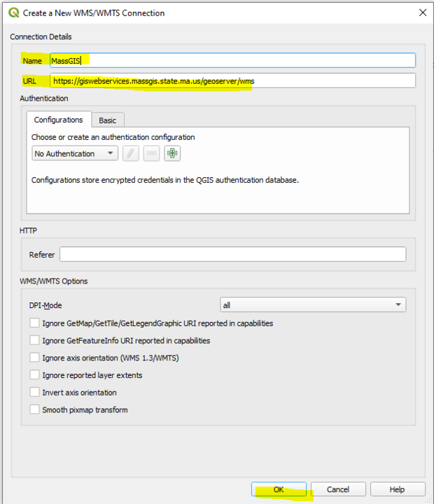Image resolution: width=434 pixels, height=504 pixels.
Task: Click the edit authentication configuration pencil icon
Action: click(130, 153)
